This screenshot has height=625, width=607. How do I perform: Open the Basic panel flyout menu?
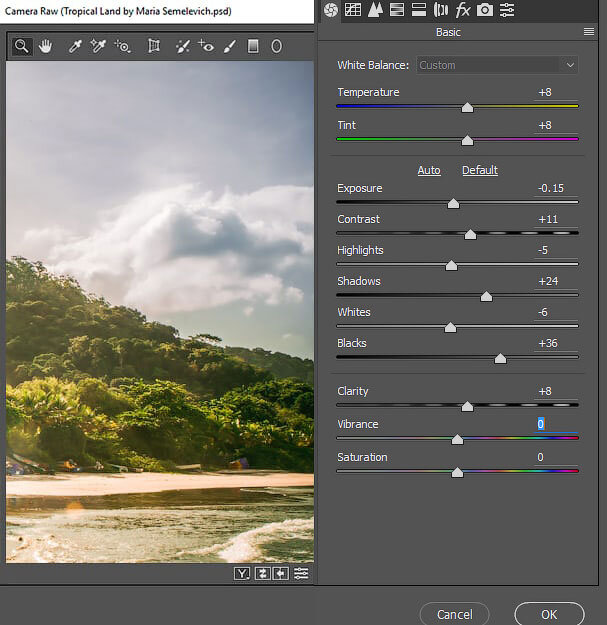(589, 31)
